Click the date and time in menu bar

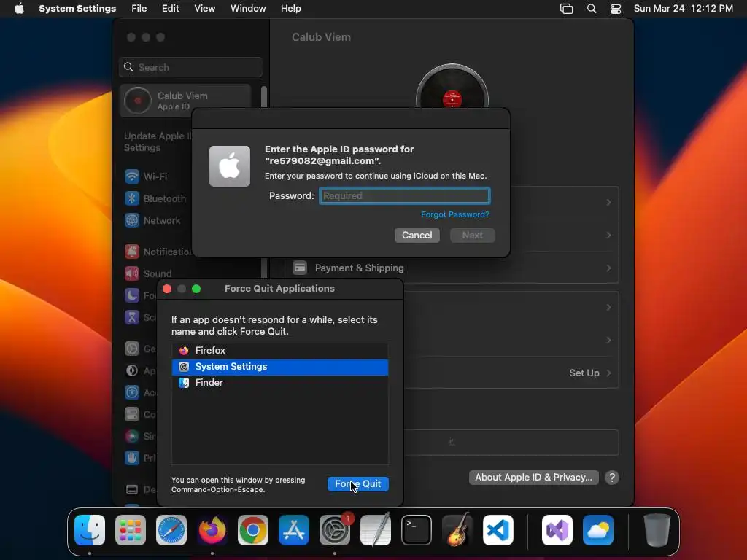[683, 9]
